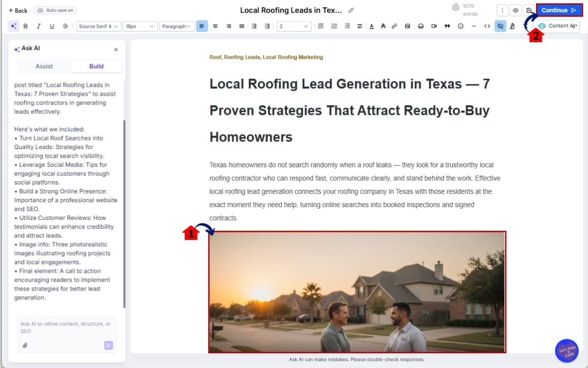The image size is (588, 368).
Task: Open the Content AI panel
Action: click(x=557, y=26)
